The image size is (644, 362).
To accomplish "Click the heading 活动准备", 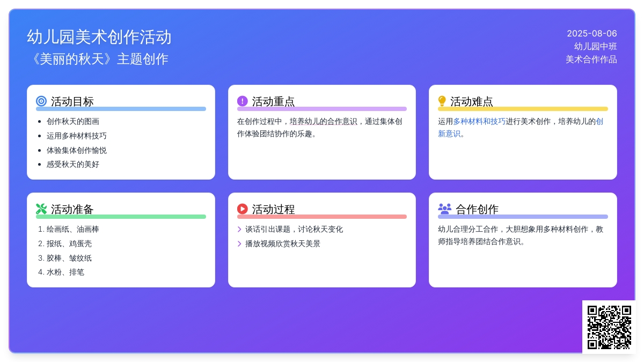I will pos(72,209).
